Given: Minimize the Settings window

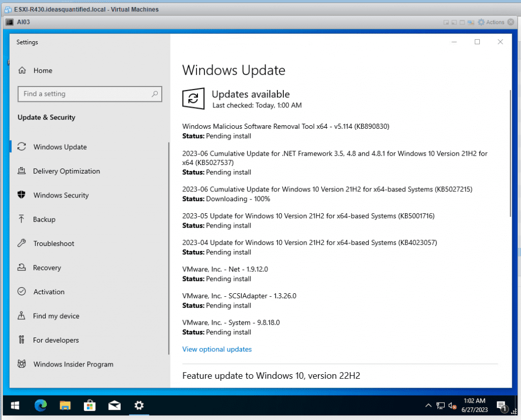Looking at the screenshot, I should click(x=454, y=42).
